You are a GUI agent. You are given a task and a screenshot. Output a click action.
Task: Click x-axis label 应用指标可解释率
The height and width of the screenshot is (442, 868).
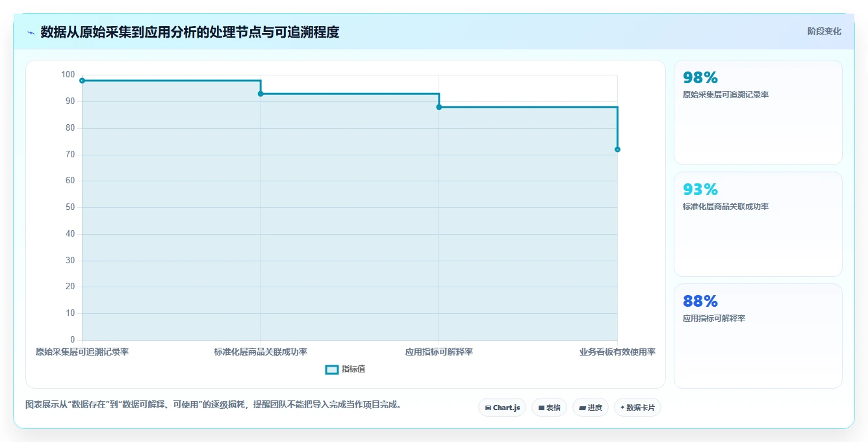(x=439, y=352)
